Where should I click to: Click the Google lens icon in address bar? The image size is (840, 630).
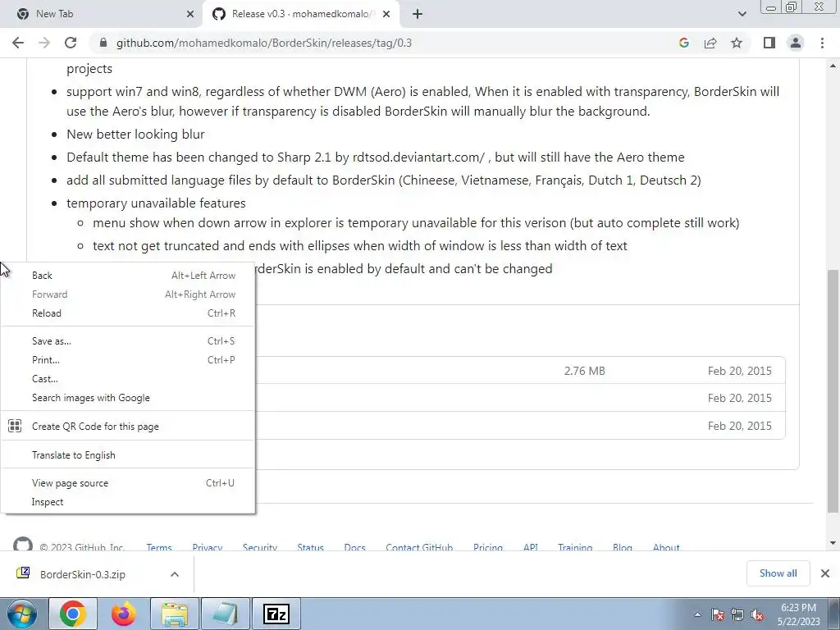683,43
